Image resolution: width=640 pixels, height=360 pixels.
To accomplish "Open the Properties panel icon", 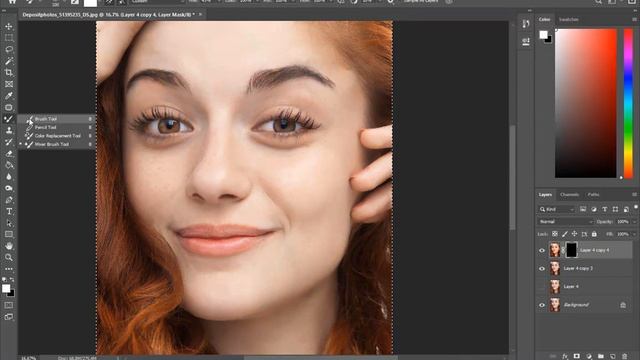I will click(526, 41).
